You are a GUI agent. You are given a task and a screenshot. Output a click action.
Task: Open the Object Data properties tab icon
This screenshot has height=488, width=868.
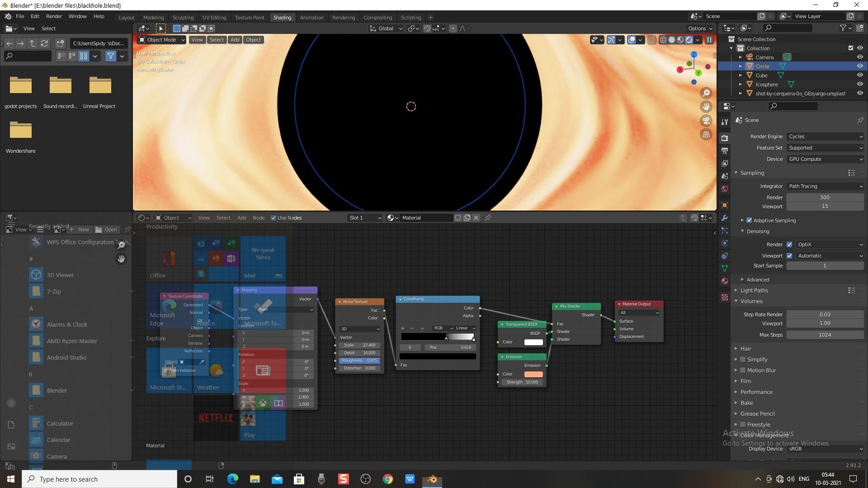[725, 268]
